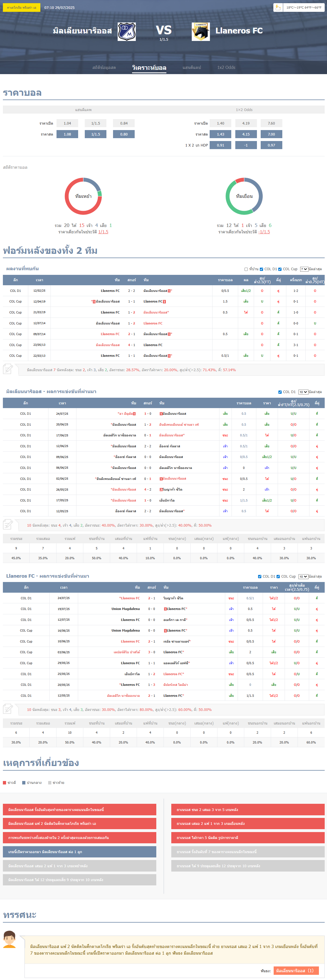Click head-to-head date 21/03/19

point(39,312)
